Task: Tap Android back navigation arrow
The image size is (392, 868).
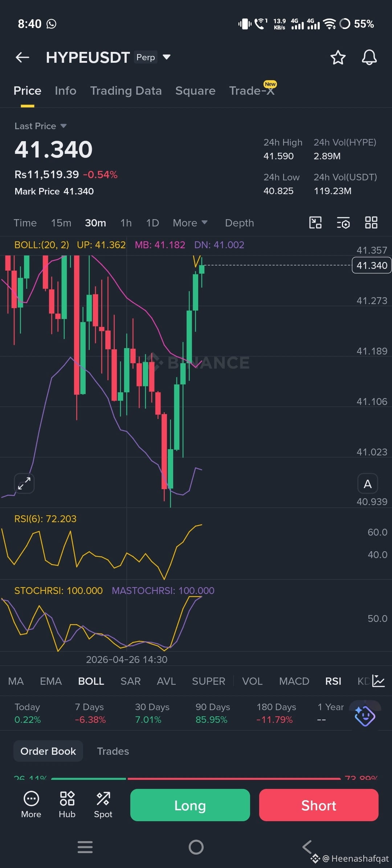Action: click(307, 847)
